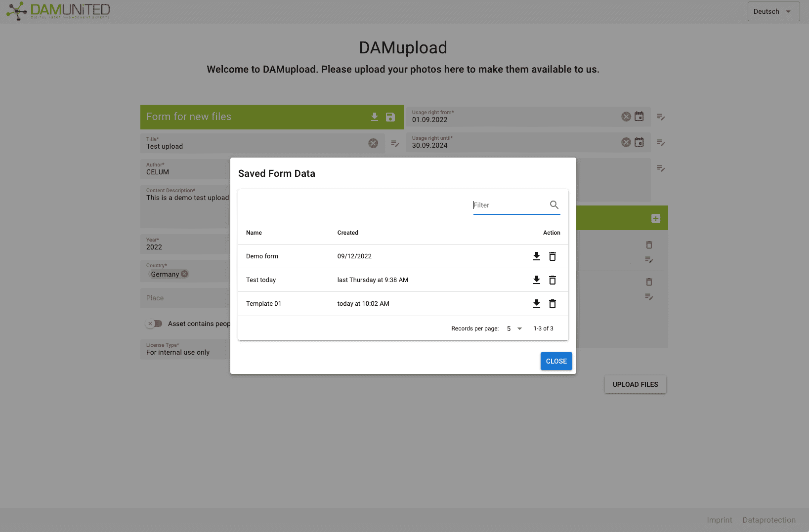Screen dimensions: 809x532
Task: Clear the Usage right until date
Action: click(x=626, y=142)
